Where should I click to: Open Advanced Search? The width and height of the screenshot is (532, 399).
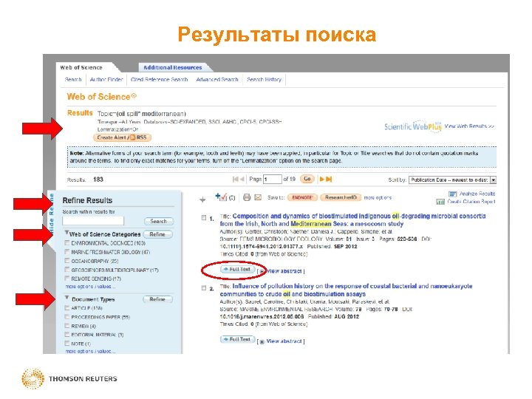(217, 79)
